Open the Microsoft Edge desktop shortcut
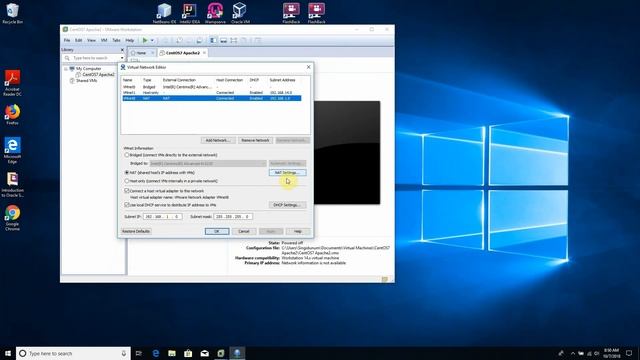The image size is (640, 360). [x=12, y=150]
